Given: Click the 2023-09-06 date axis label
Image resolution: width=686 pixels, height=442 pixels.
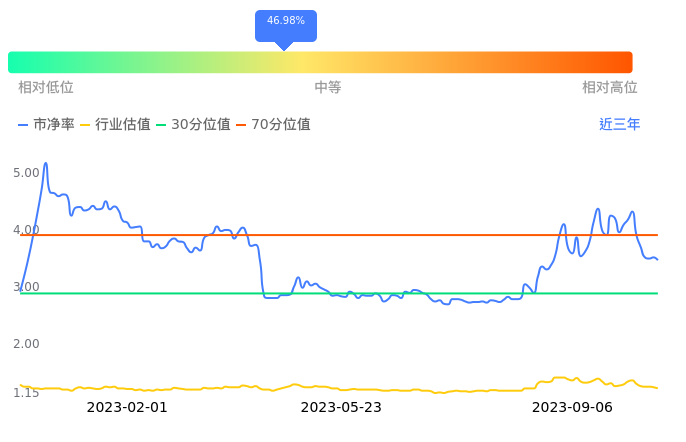Looking at the screenshot, I should point(572,407).
